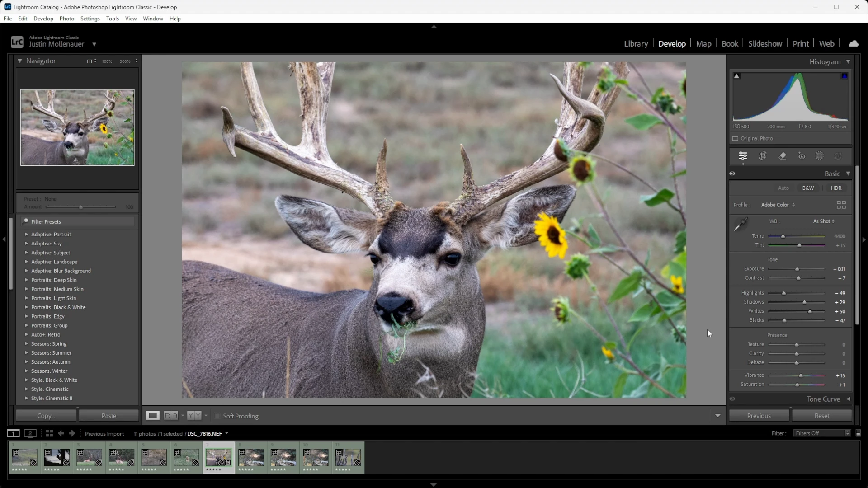Go back with the filmstrip left arrow

coord(61,433)
